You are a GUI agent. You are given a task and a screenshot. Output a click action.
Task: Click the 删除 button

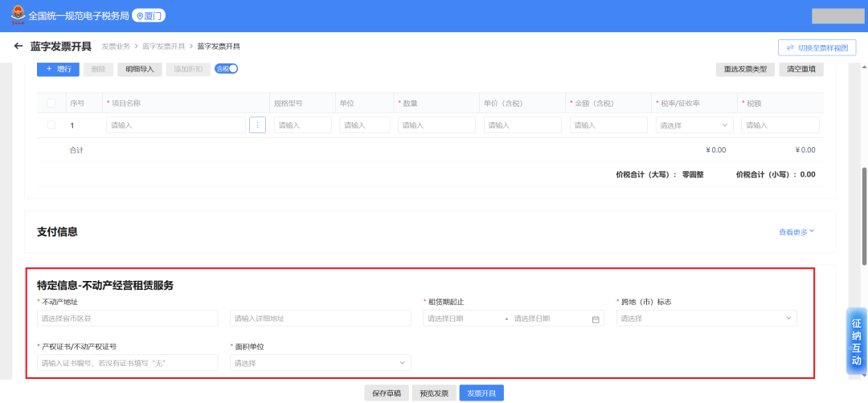[x=99, y=69]
